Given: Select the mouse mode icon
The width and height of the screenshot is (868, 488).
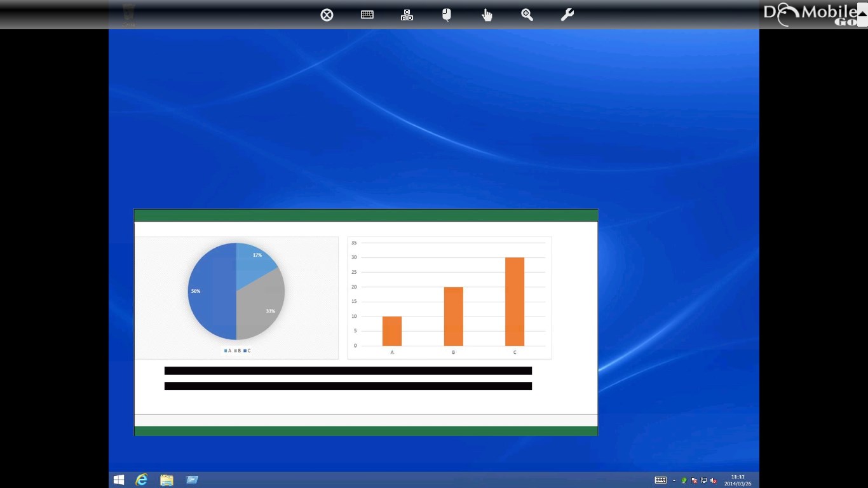Looking at the screenshot, I should [447, 15].
